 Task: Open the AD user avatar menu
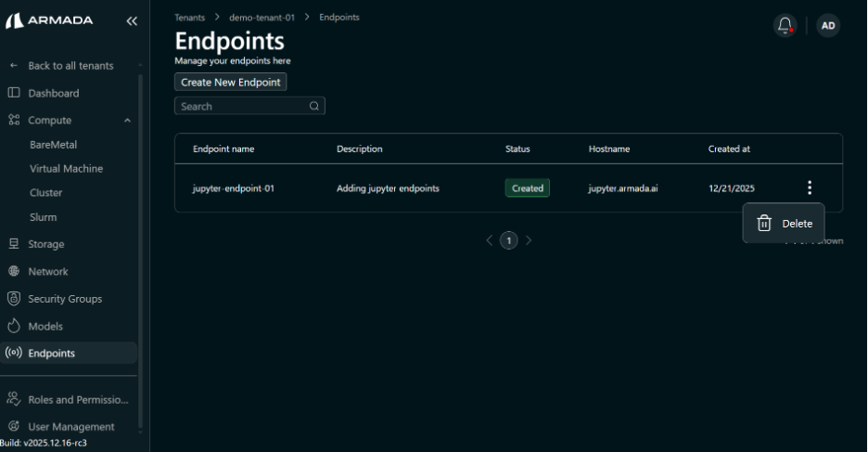coord(827,27)
